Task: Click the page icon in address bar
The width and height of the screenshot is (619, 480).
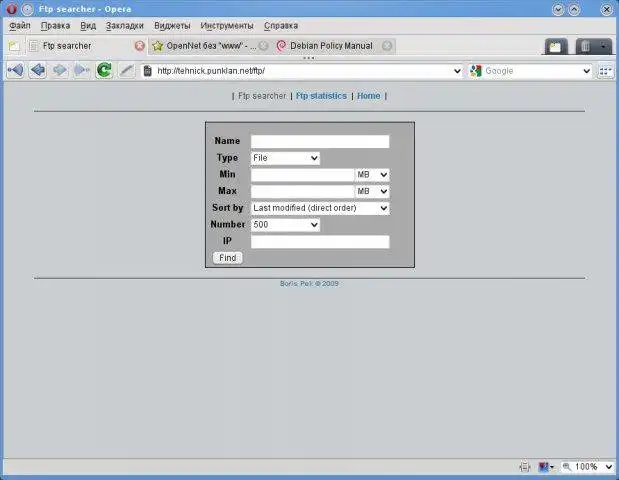Action: pos(148,71)
